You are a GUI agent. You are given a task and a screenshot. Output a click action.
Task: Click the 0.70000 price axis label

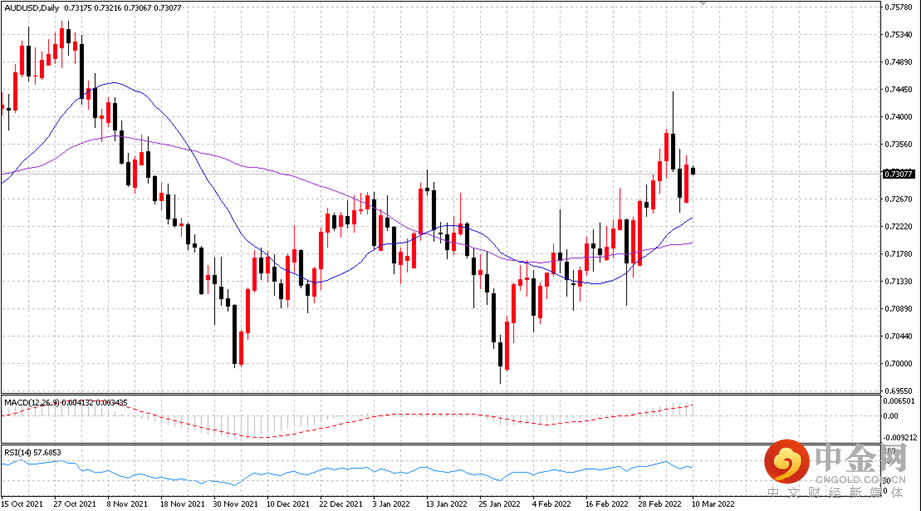point(899,364)
